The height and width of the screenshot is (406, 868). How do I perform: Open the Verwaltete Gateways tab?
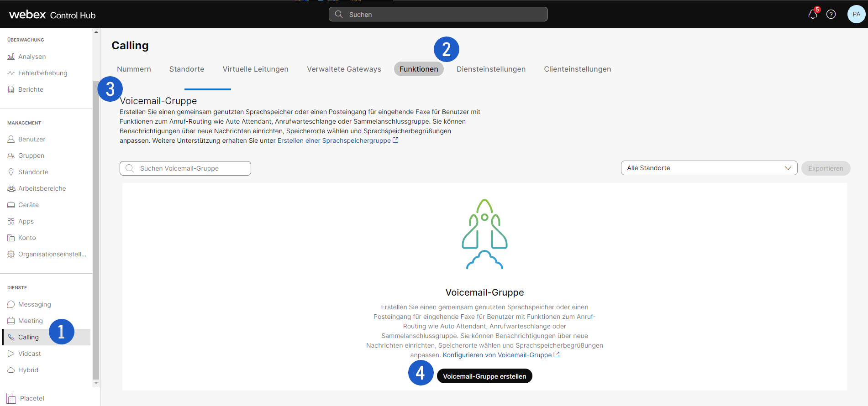(x=344, y=69)
